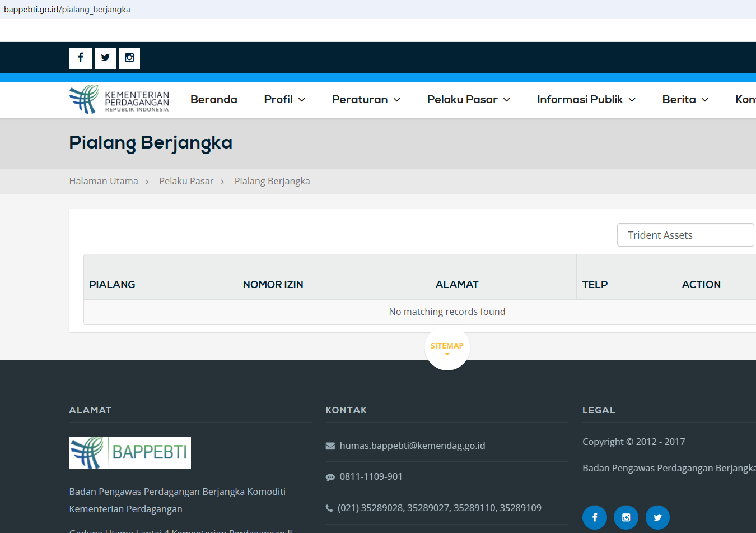This screenshot has height=533, width=756.
Task: Click the footer Instagram round icon
Action: [626, 517]
